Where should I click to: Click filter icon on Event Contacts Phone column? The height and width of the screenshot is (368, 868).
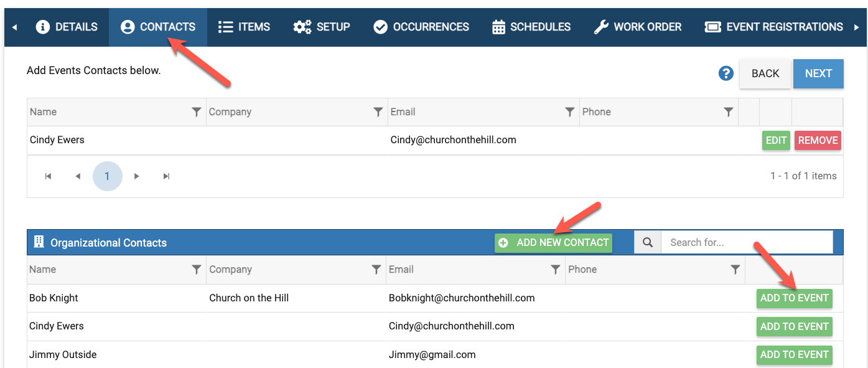[x=728, y=112]
